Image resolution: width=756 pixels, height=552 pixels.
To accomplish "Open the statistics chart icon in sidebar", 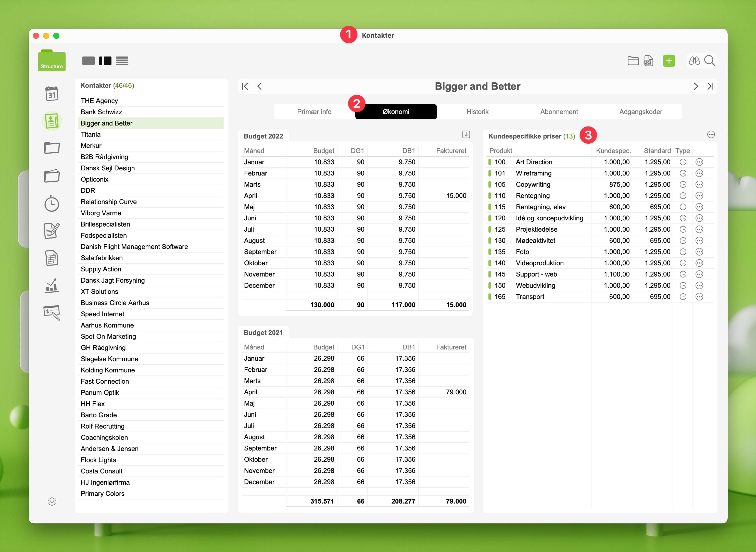I will pos(52,286).
